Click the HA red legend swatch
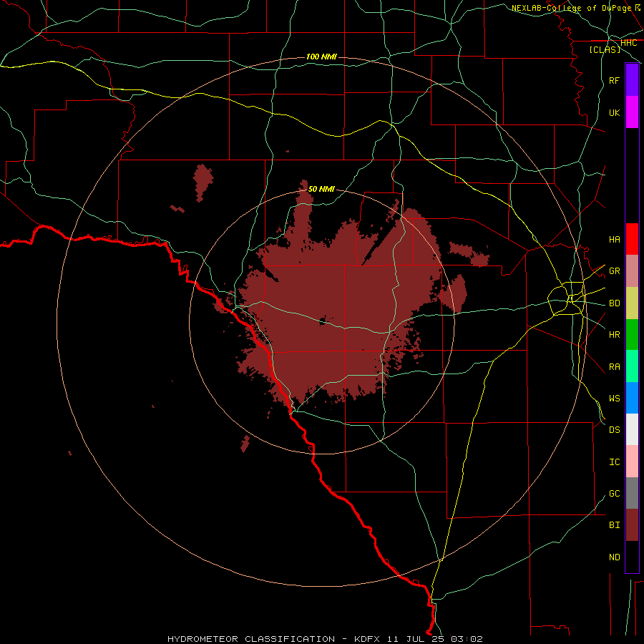Screen dimensions: 644x644 (632, 239)
